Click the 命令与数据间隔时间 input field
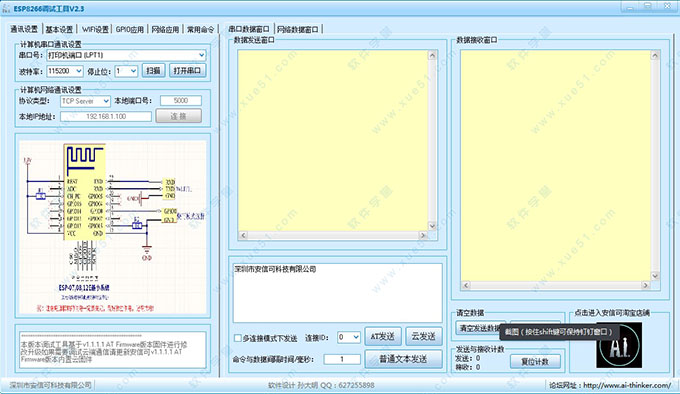Screen dimensions: 680x394 click(x=342, y=359)
